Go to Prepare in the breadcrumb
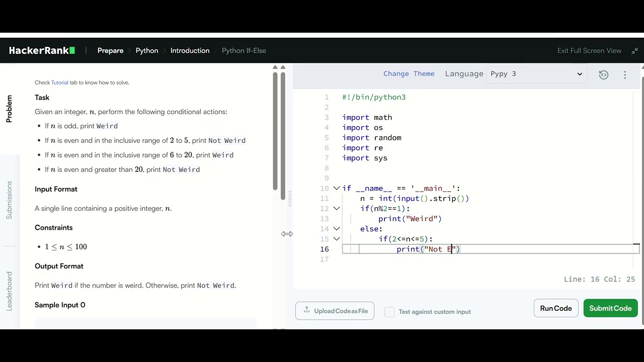This screenshot has width=644, height=362. pos(110,50)
